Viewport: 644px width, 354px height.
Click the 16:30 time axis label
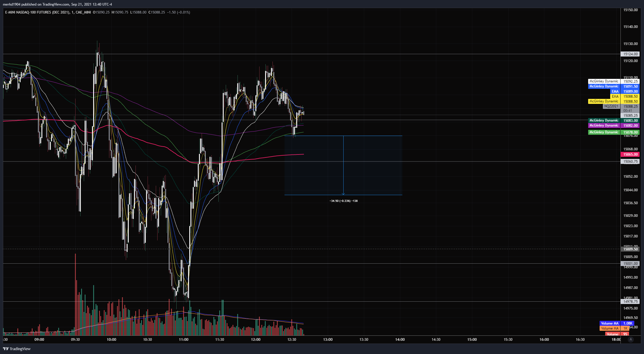coord(580,340)
